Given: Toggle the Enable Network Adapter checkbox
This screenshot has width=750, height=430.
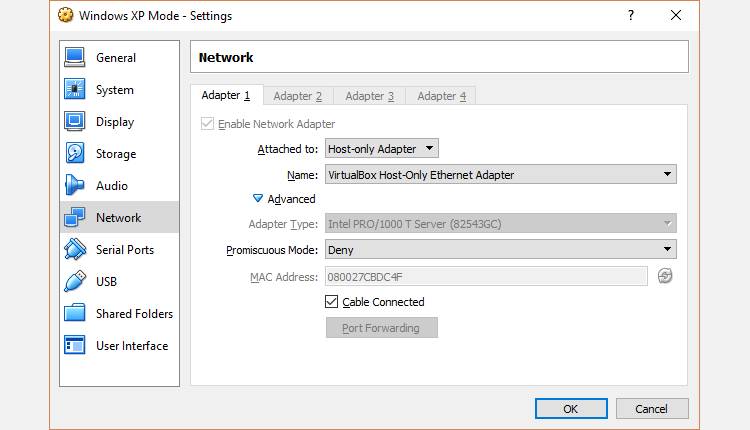Looking at the screenshot, I should click(x=208, y=124).
